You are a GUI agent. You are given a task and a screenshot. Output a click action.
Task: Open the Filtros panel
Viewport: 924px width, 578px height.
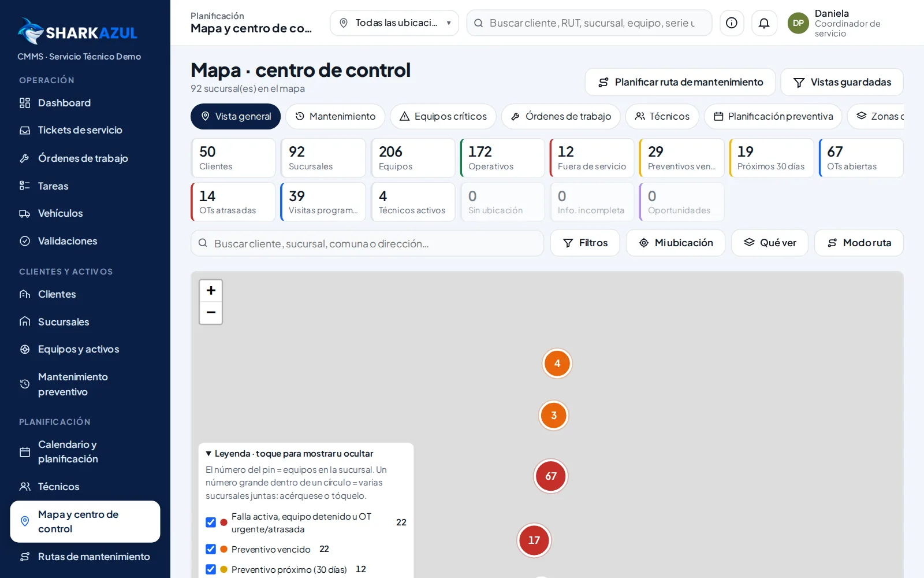(585, 243)
